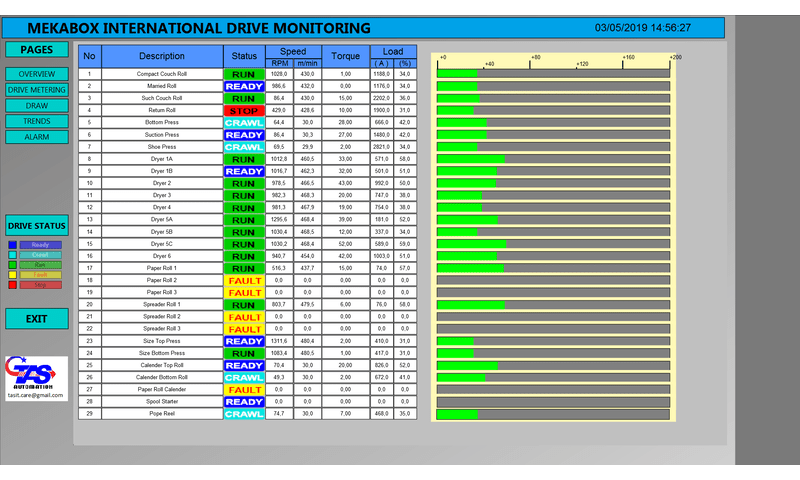The width and height of the screenshot is (800, 480).
Task: Click the yellow Fault legend square
Action: (12, 275)
